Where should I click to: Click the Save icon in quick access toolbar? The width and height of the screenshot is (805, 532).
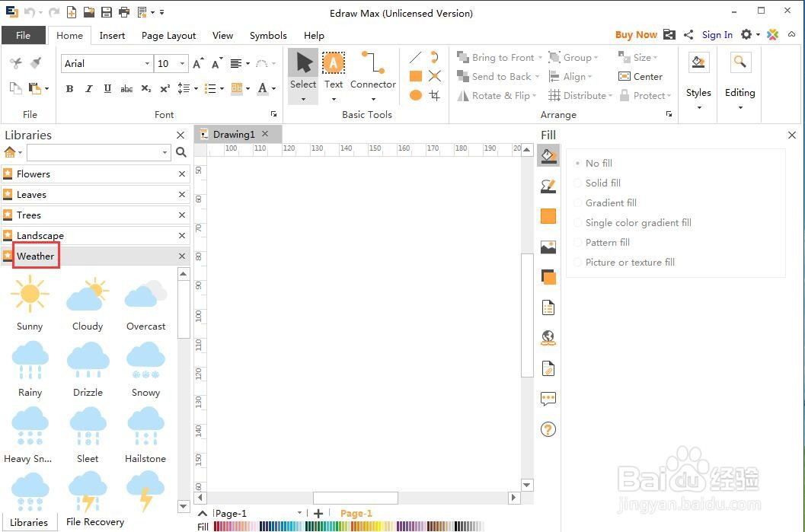[x=107, y=12]
